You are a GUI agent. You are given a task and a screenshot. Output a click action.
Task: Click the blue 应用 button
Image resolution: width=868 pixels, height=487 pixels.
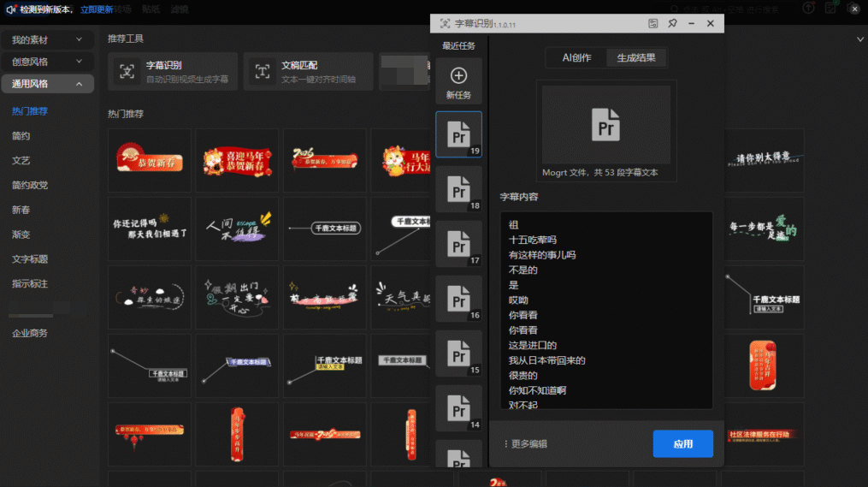pos(682,444)
